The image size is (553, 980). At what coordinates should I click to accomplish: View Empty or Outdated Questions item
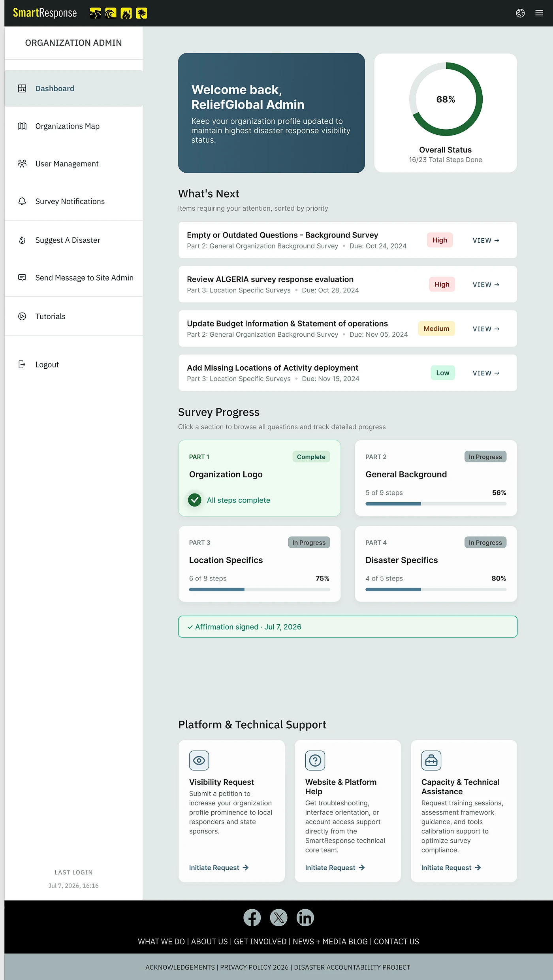tap(486, 240)
